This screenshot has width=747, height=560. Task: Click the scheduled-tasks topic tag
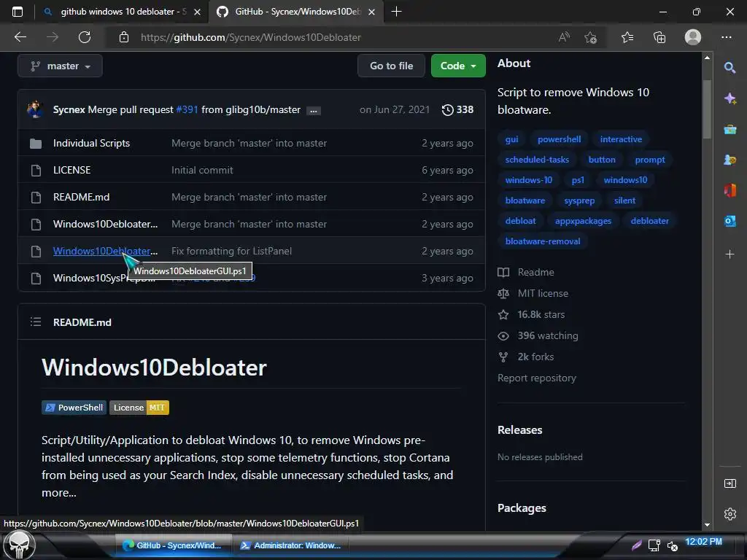pos(537,160)
